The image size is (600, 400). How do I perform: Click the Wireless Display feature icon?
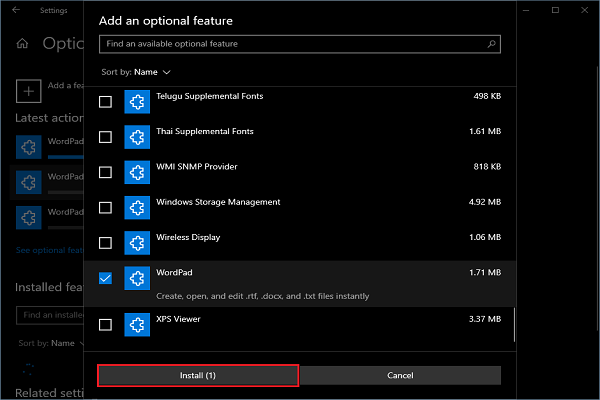(137, 243)
